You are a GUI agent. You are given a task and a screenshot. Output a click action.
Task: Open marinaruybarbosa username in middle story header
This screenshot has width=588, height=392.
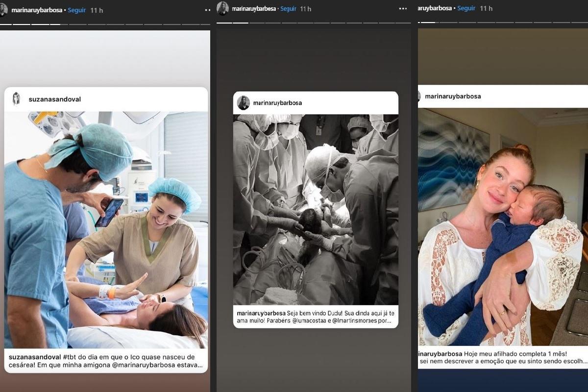[x=253, y=9]
